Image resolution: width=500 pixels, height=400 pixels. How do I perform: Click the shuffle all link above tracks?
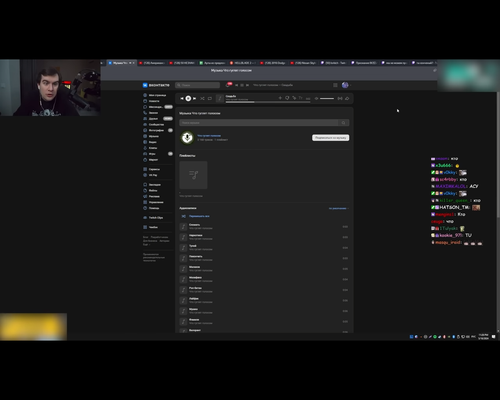point(199,216)
